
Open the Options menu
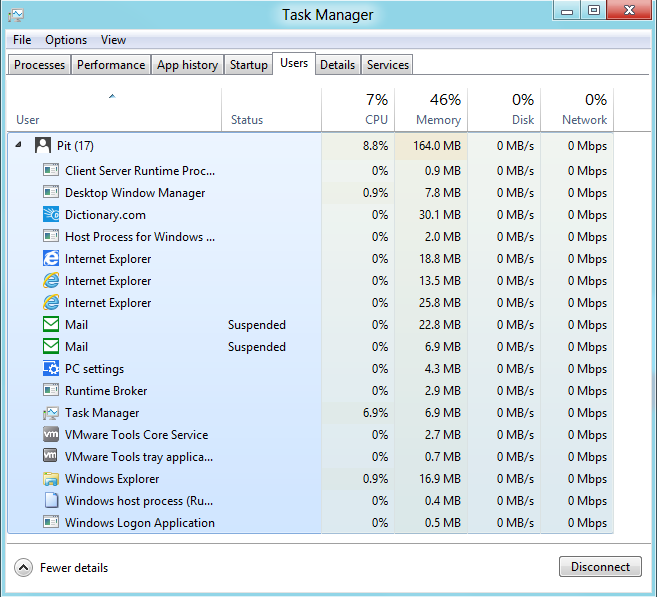click(66, 40)
